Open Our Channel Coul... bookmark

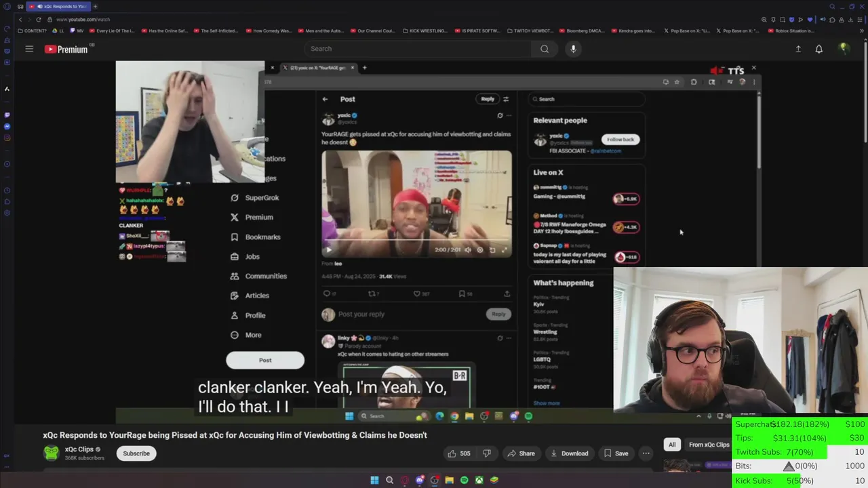372,30
